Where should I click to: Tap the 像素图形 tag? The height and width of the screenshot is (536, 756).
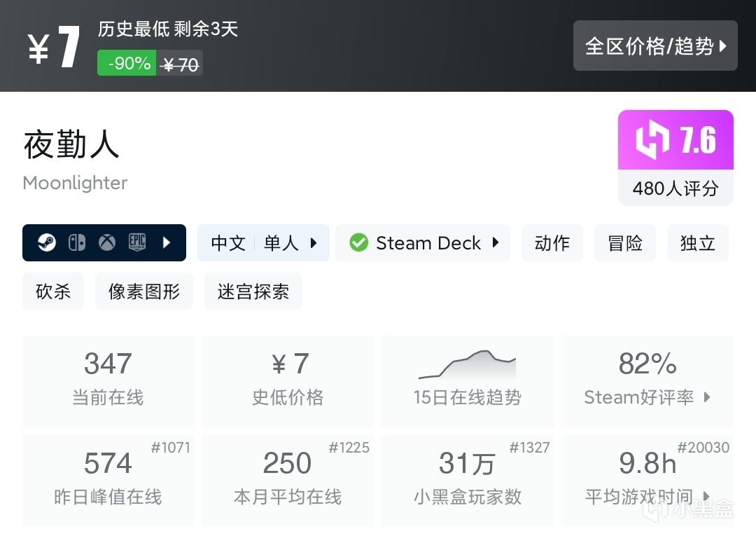point(144,291)
